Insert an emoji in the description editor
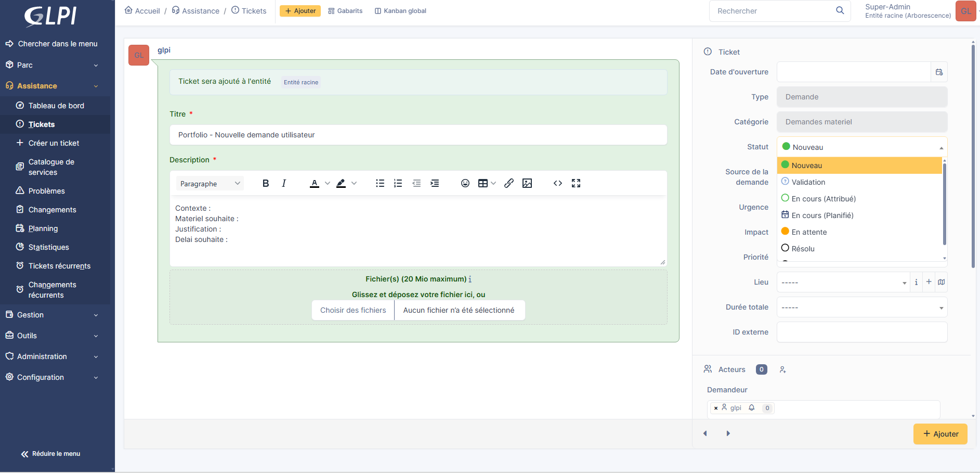The height and width of the screenshot is (473, 980). (465, 183)
